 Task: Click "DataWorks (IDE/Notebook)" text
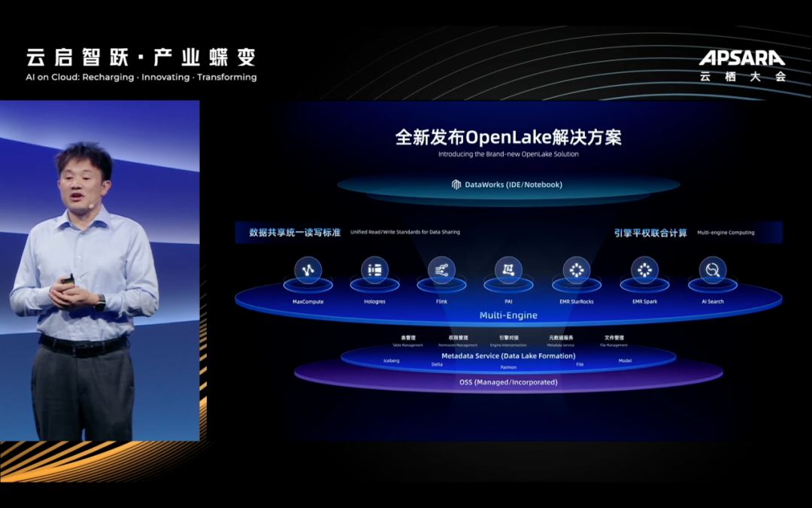514,184
